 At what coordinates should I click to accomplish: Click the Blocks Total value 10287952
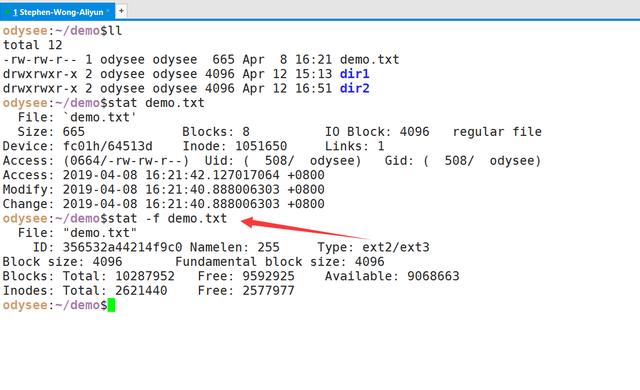pos(145,276)
